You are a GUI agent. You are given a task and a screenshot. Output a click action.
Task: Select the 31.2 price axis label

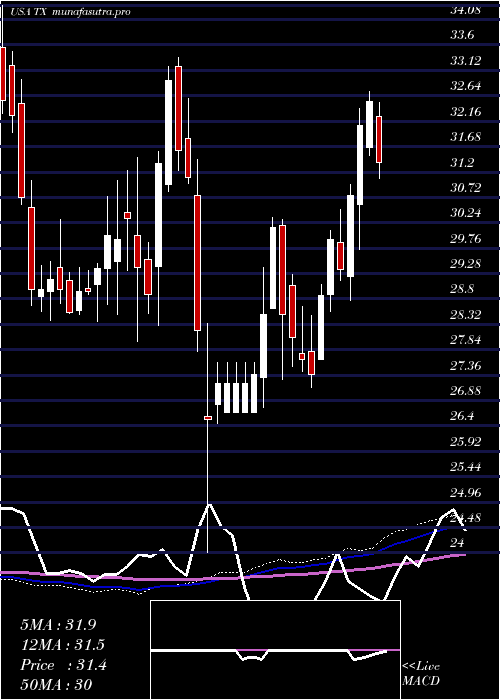click(x=462, y=162)
